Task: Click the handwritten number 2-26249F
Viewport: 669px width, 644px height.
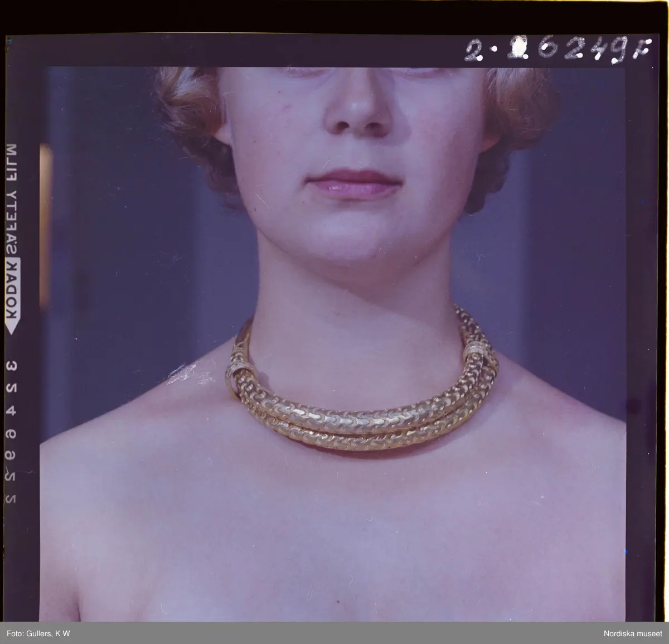Action: click(x=557, y=52)
